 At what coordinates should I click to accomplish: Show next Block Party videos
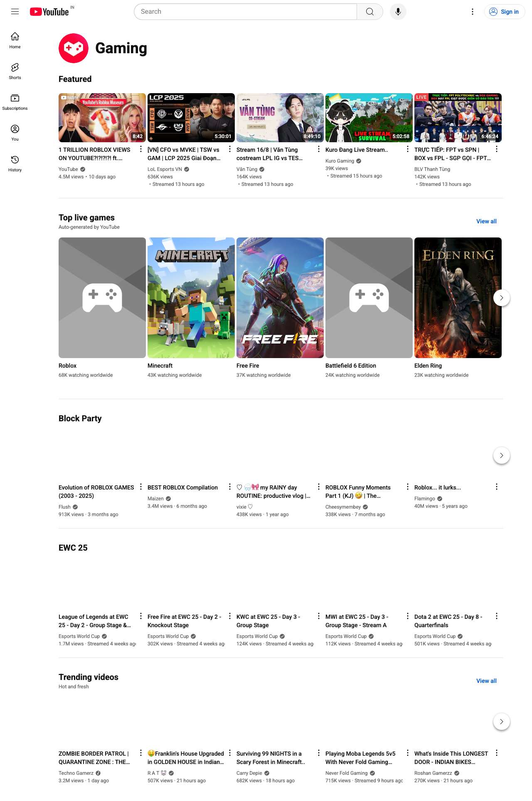pyautogui.click(x=502, y=455)
